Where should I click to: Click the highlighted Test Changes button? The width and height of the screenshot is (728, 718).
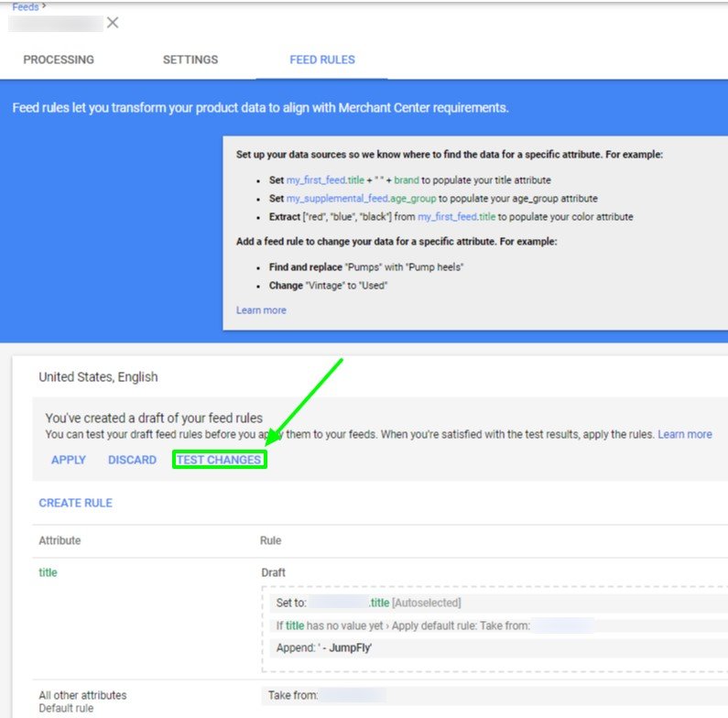coord(219,460)
